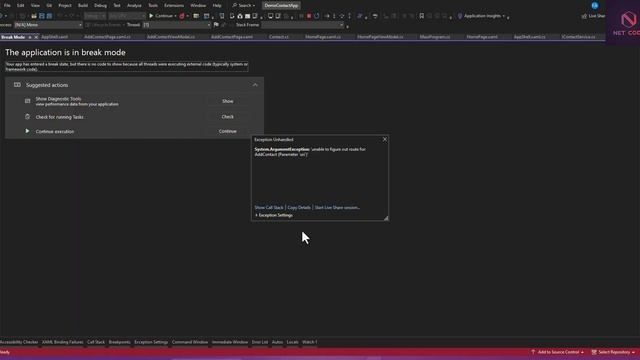Click the Select Repository icon in status bar
The image size is (640, 360).
(594, 352)
